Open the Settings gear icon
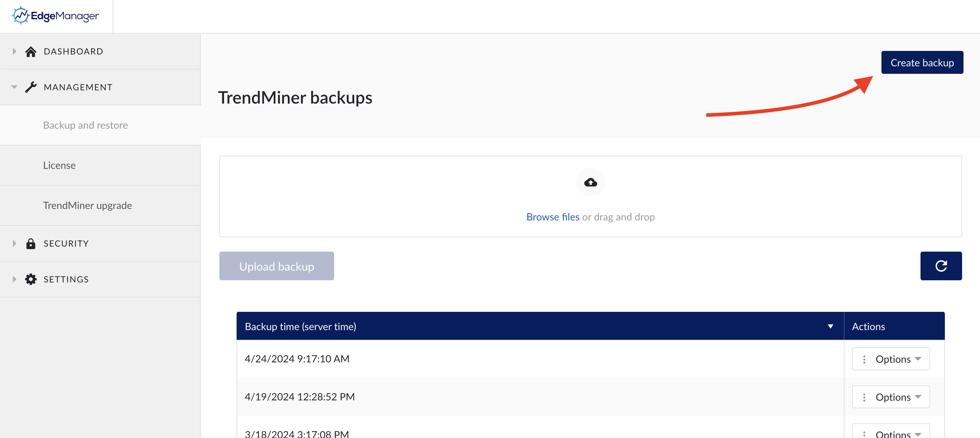This screenshot has width=980, height=438. pyautogui.click(x=31, y=279)
